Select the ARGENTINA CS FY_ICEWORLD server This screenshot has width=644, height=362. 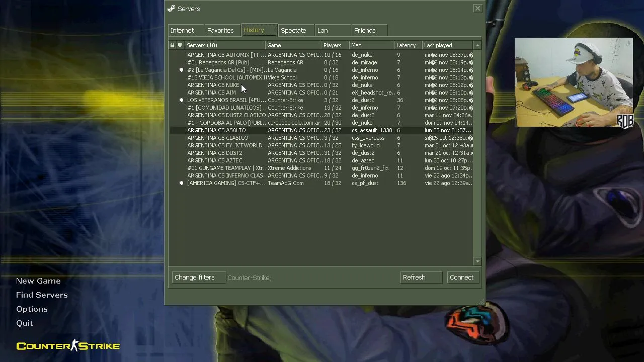(321, 145)
